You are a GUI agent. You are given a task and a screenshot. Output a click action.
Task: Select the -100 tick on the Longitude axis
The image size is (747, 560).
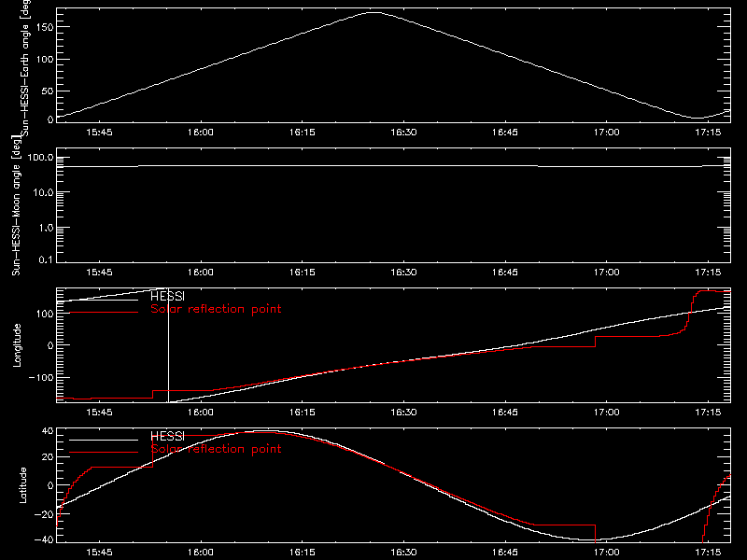pyautogui.click(x=41, y=378)
